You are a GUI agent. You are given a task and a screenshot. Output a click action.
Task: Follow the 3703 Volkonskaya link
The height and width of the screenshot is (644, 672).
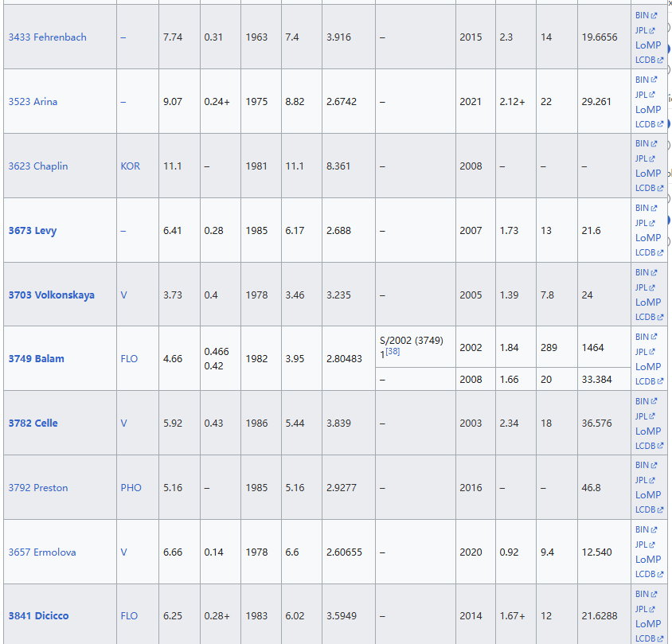51,295
